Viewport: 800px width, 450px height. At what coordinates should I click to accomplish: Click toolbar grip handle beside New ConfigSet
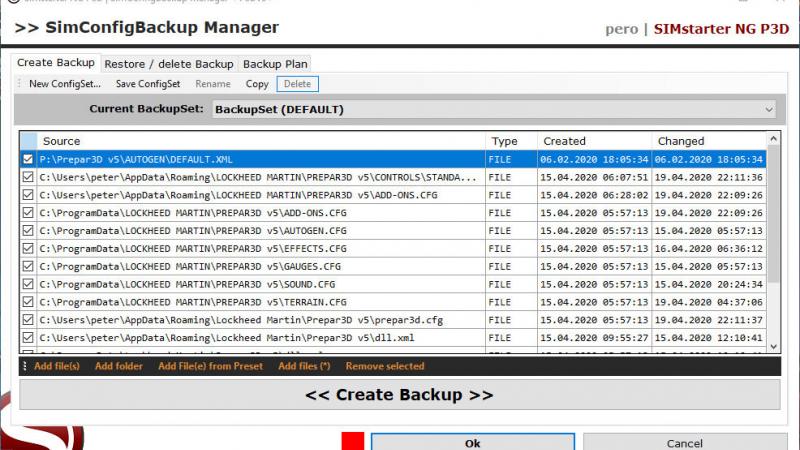click(19, 83)
